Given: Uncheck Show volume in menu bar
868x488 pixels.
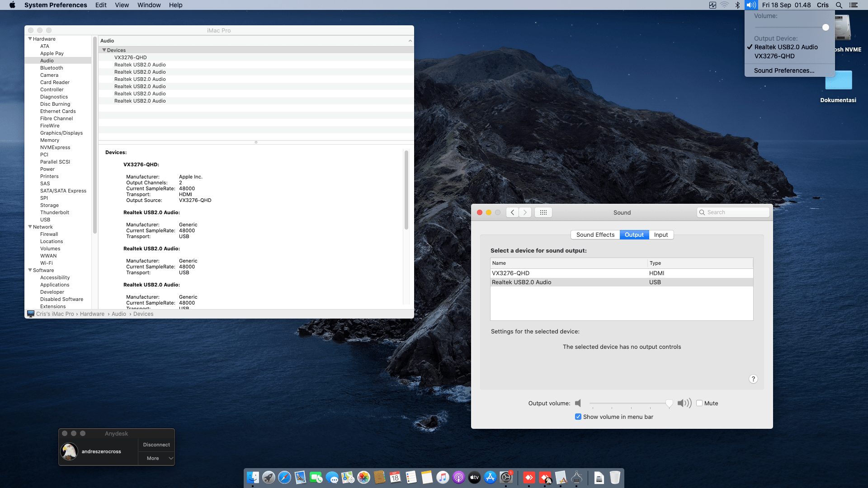Looking at the screenshot, I should click(578, 417).
